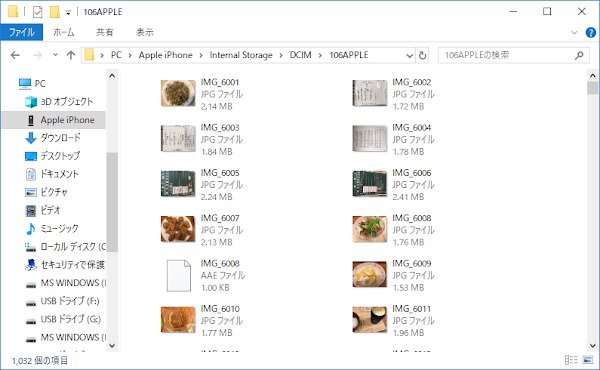Open the address bar history dropdown
Image resolution: width=600 pixels, height=370 pixels.
tap(409, 55)
